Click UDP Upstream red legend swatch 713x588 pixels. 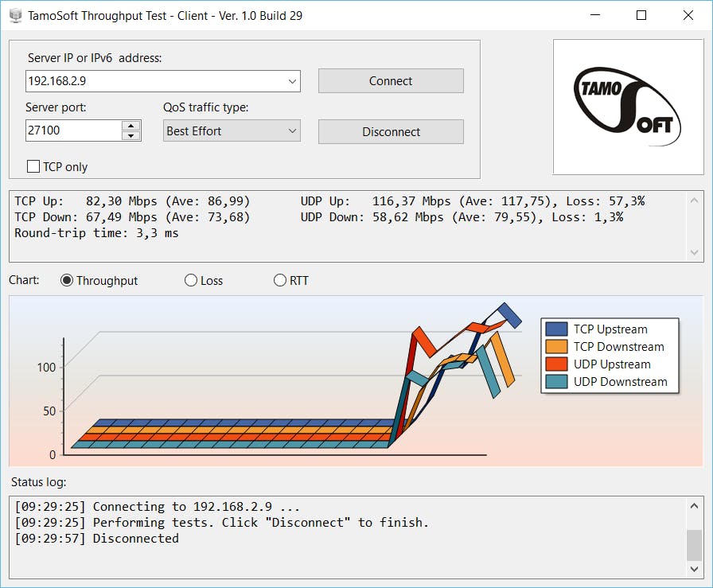pyautogui.click(x=556, y=364)
